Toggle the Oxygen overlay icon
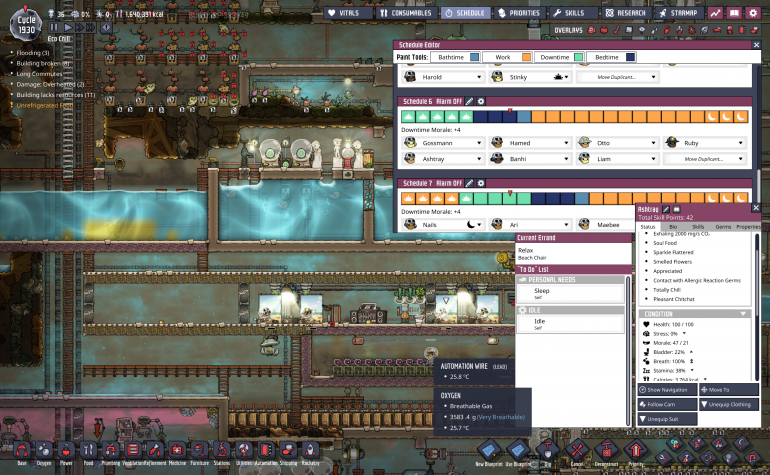770x475 pixels. pyautogui.click(x=591, y=30)
